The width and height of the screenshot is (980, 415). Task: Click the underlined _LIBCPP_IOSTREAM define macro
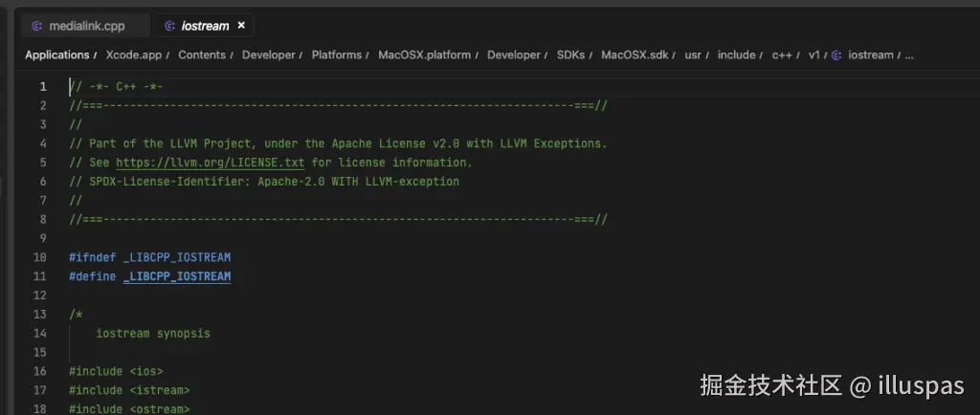[x=177, y=276]
